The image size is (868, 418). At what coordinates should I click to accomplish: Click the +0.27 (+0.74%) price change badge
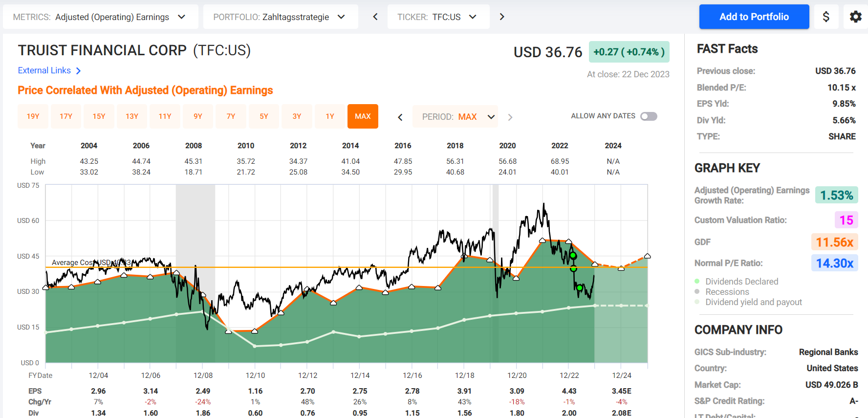point(629,52)
